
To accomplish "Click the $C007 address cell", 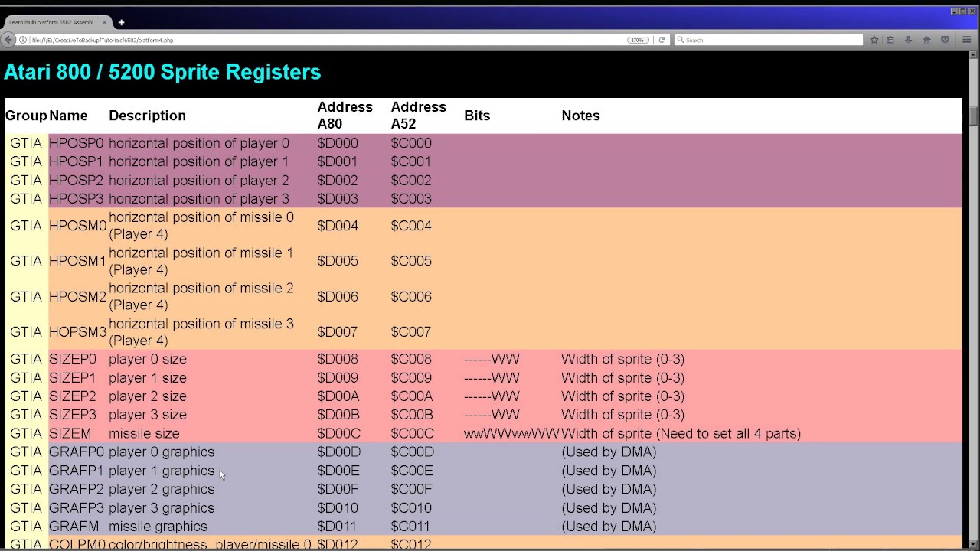I will [411, 332].
